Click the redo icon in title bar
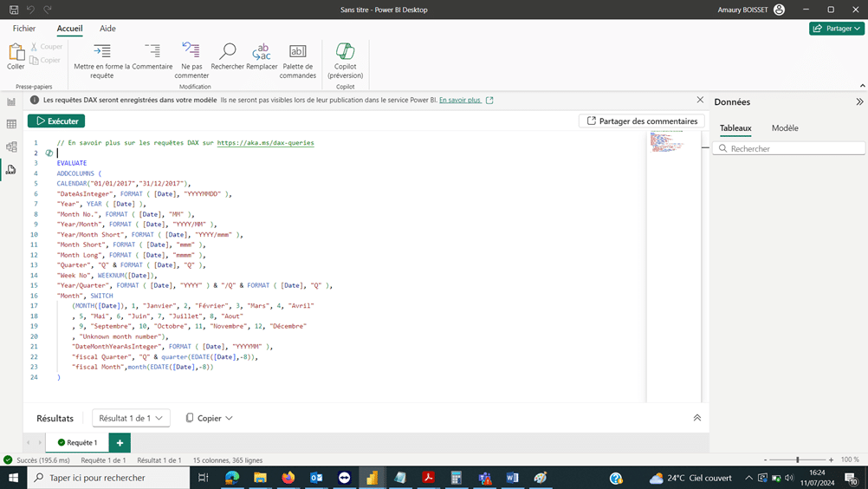Screen dimensions: 868x489 [x=48, y=10]
